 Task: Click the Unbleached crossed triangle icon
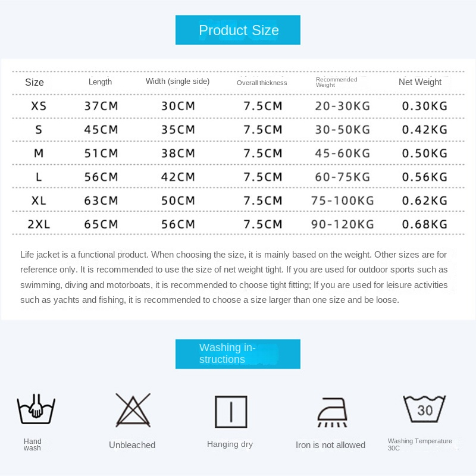click(133, 410)
